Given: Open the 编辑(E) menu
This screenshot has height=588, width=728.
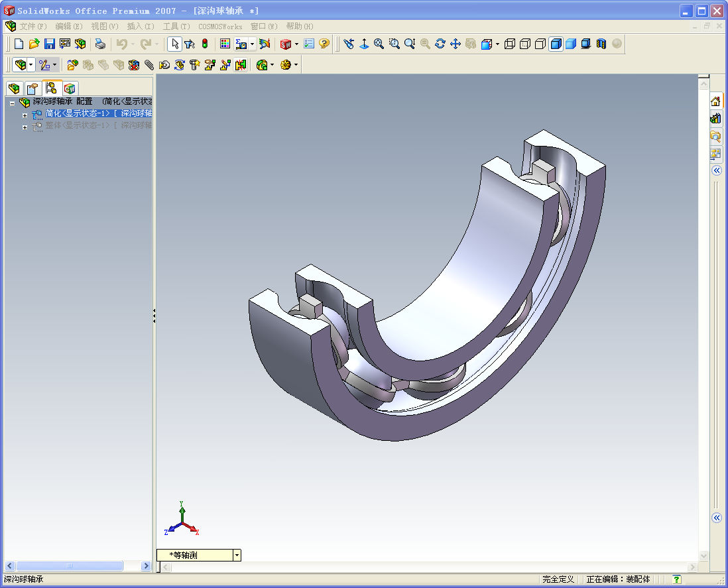Looking at the screenshot, I should (69, 27).
